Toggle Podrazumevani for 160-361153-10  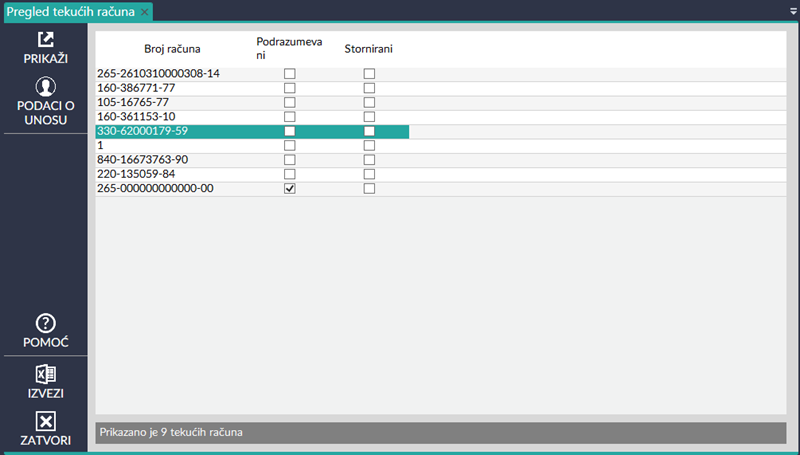(x=290, y=117)
